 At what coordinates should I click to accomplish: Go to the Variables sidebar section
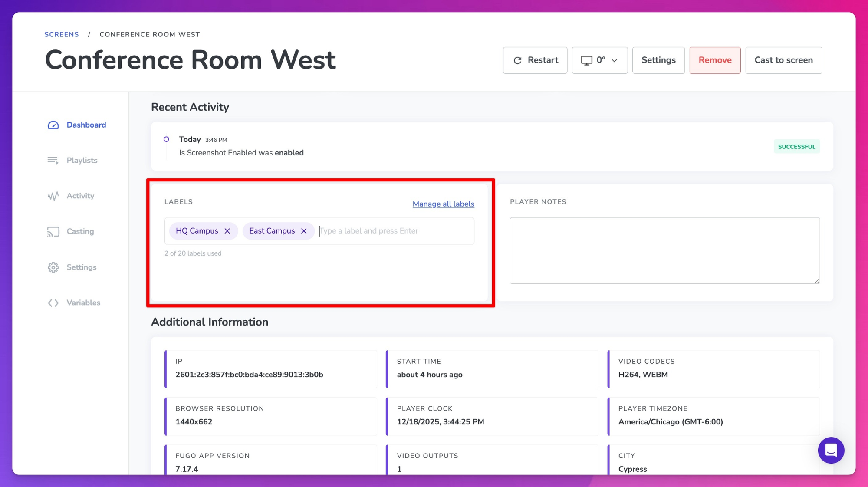click(83, 303)
